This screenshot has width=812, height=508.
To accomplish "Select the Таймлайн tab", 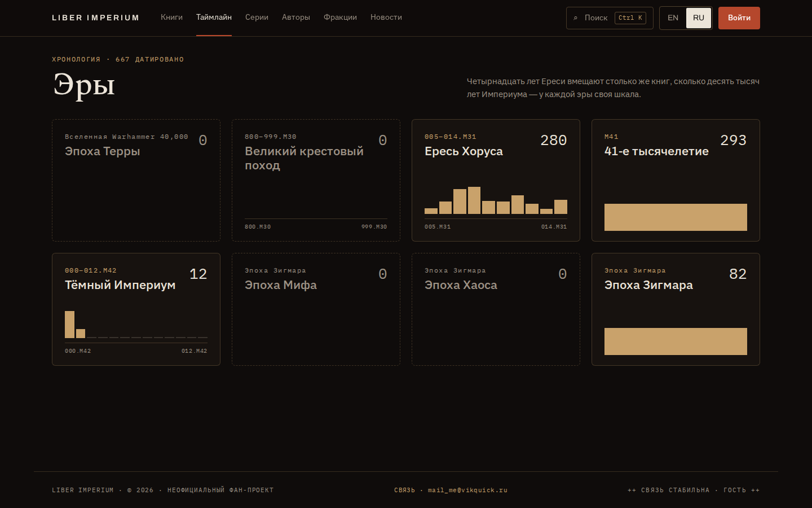I will click(x=214, y=17).
